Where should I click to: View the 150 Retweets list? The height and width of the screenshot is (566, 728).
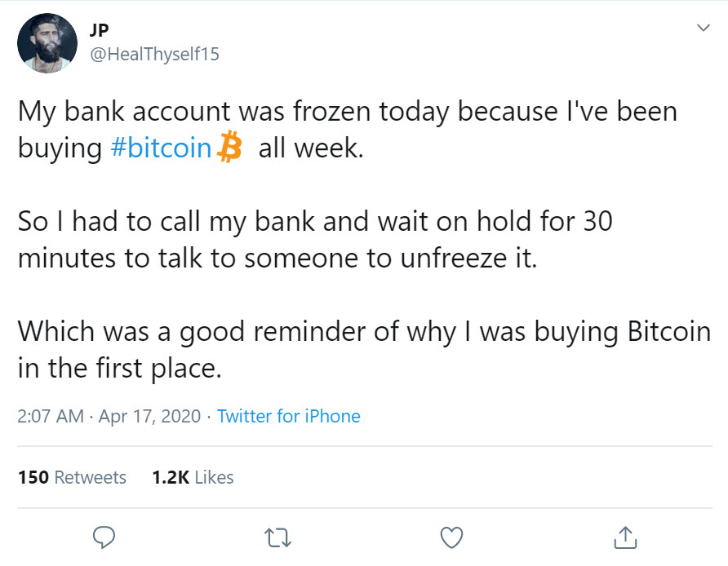point(72,478)
